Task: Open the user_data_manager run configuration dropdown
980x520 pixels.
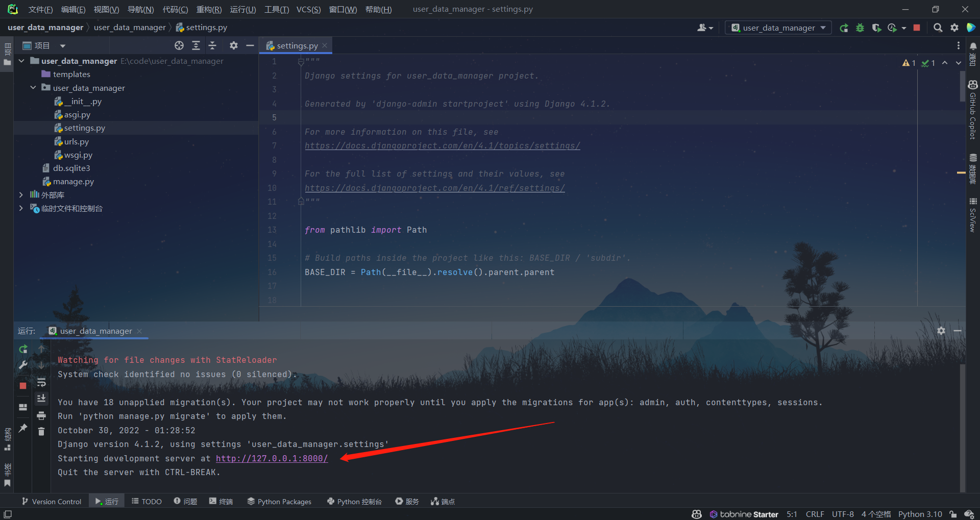Action: (778, 28)
